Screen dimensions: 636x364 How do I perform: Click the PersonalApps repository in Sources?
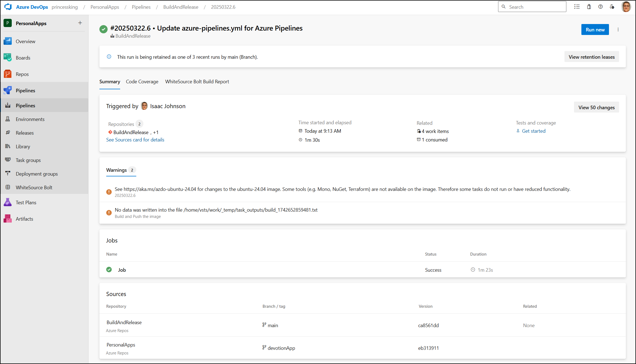click(121, 345)
